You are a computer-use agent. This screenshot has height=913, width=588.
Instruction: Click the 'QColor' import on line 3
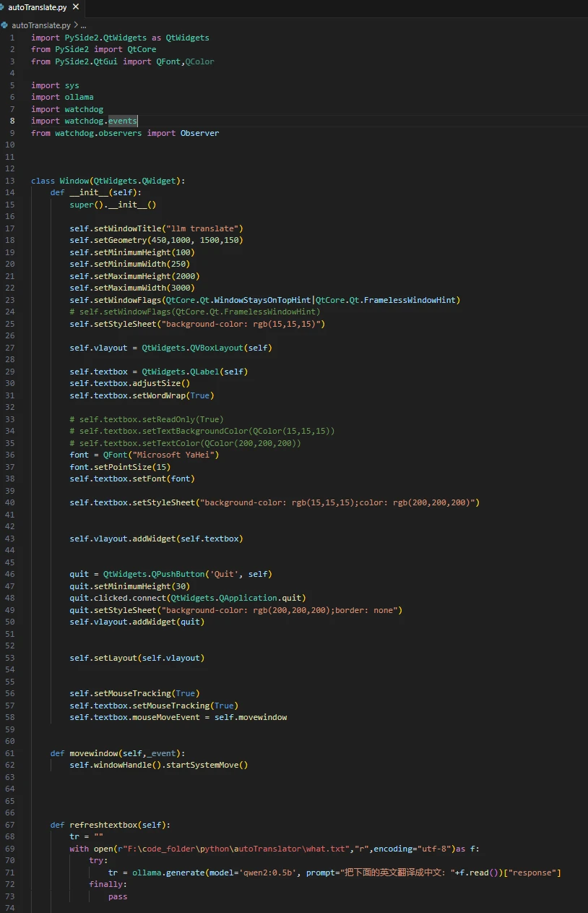200,61
